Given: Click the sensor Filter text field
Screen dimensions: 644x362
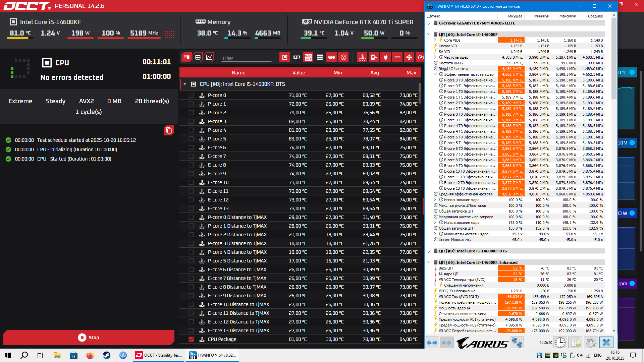Looking at the screenshot, I should click(247, 58).
